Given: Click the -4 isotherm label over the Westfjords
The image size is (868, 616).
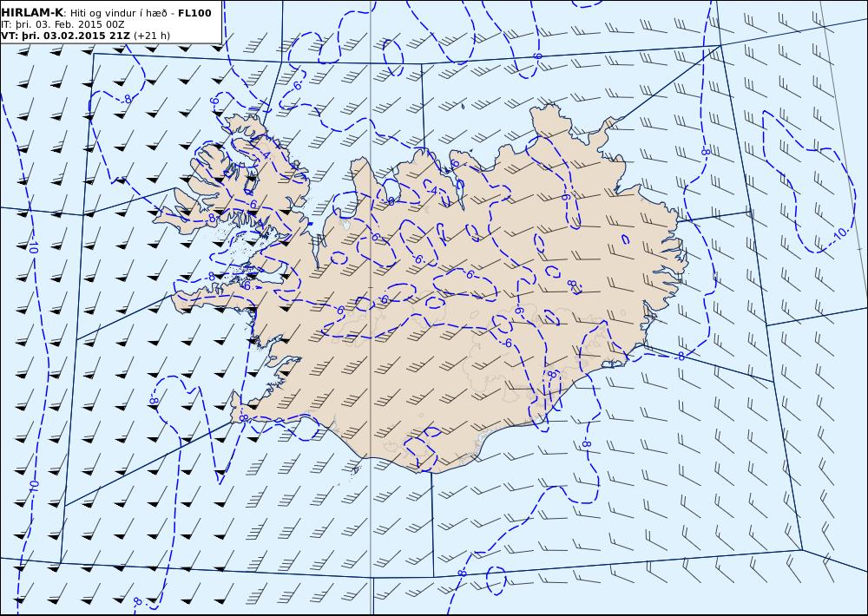Looking at the screenshot, I should point(265,155).
